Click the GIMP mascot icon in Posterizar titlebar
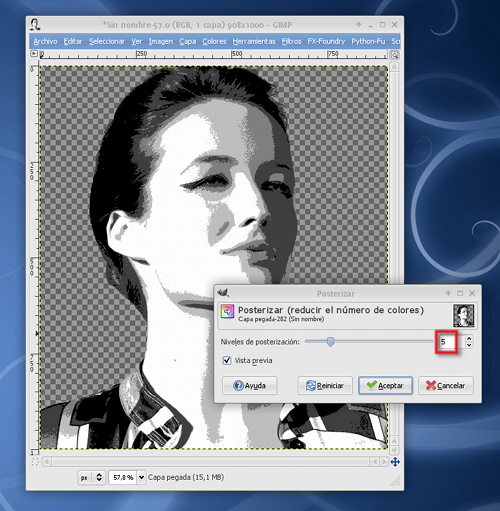The height and width of the screenshot is (511, 500). 223,293
